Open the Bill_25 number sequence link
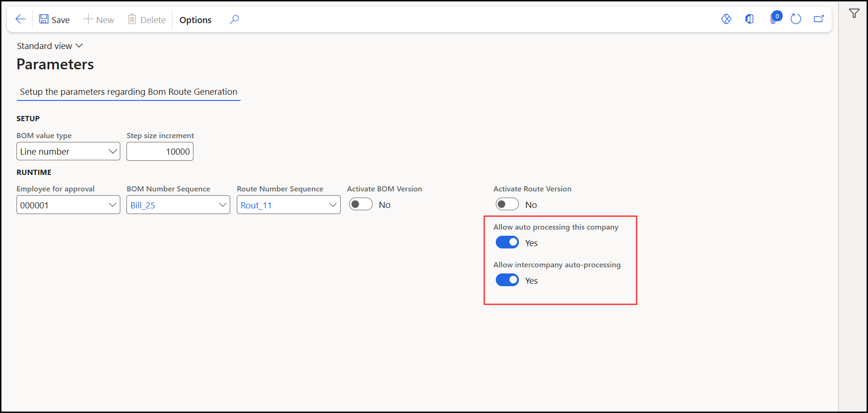The height and width of the screenshot is (413, 868). [143, 205]
